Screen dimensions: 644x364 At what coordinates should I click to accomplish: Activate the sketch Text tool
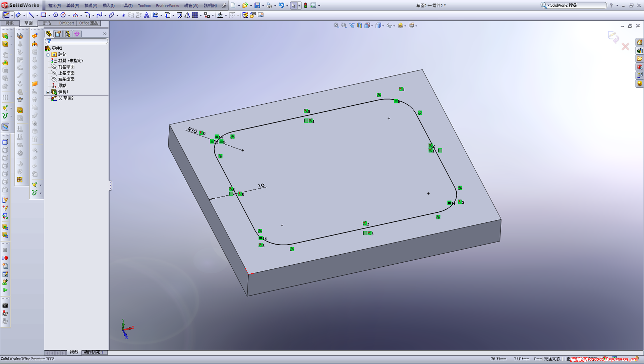point(147,15)
